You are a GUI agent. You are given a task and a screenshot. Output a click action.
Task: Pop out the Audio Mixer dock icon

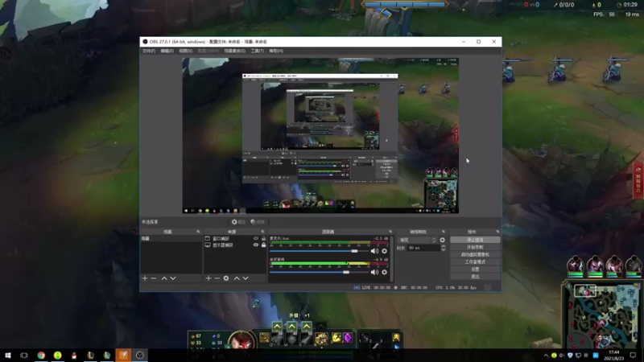pos(390,232)
